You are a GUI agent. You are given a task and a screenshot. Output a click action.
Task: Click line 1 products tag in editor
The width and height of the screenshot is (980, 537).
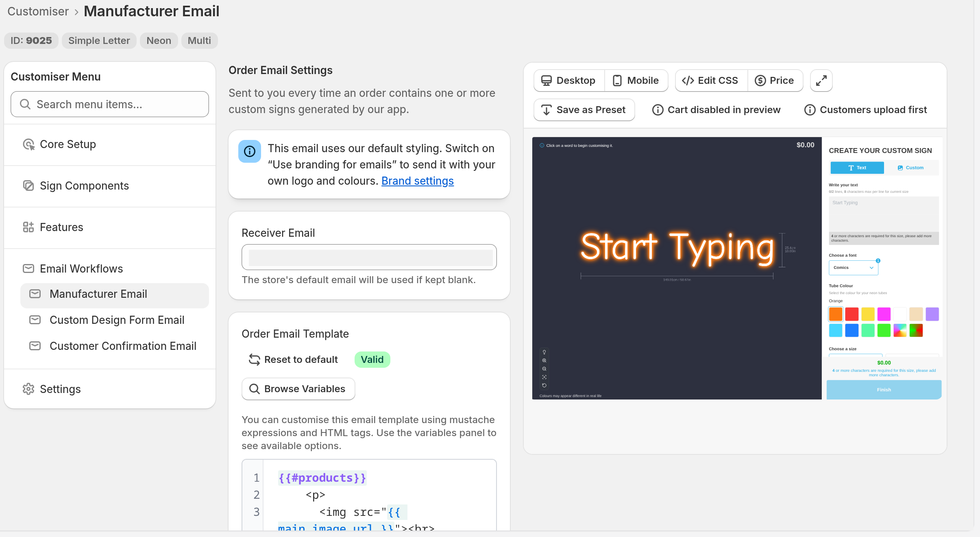pyautogui.click(x=322, y=478)
